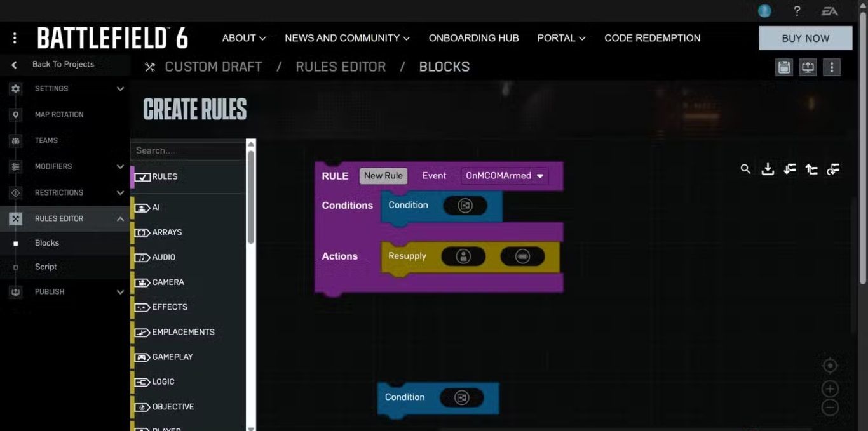Image resolution: width=868 pixels, height=431 pixels.
Task: Expand the Modifiers sidebar section
Action: (x=120, y=167)
